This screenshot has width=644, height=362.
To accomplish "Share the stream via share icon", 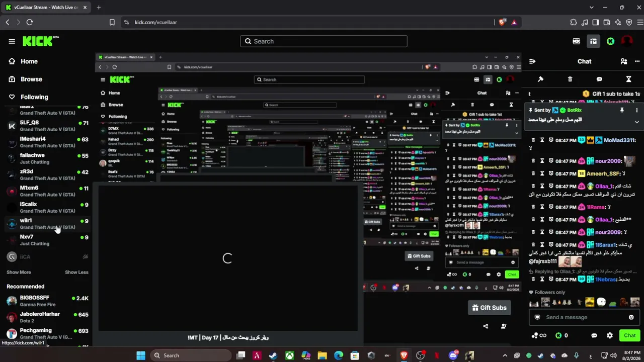I will [486, 326].
